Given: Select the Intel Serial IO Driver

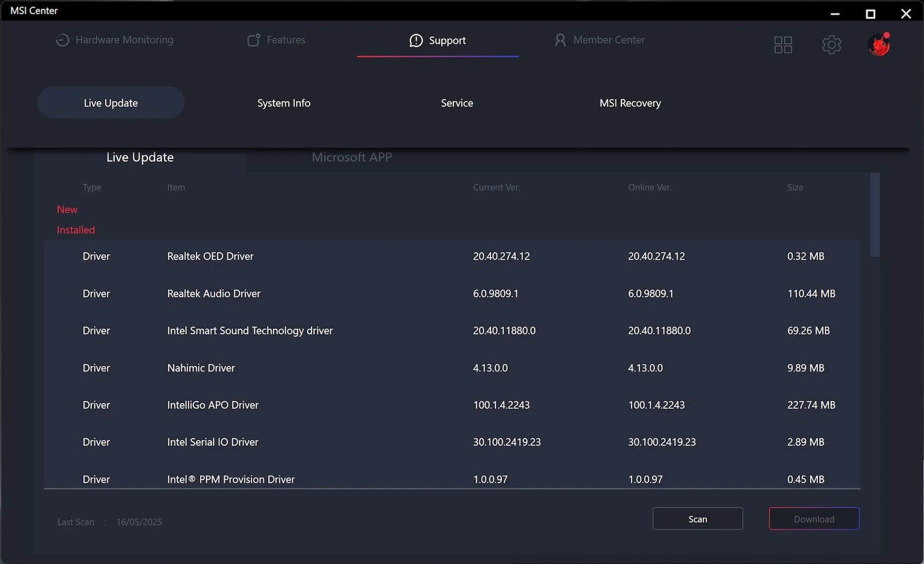Looking at the screenshot, I should coord(452,442).
